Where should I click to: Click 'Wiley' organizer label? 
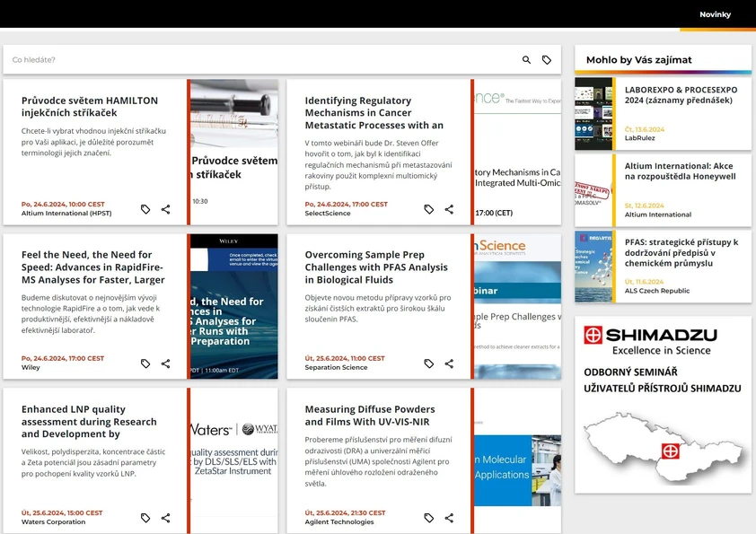[x=31, y=367]
